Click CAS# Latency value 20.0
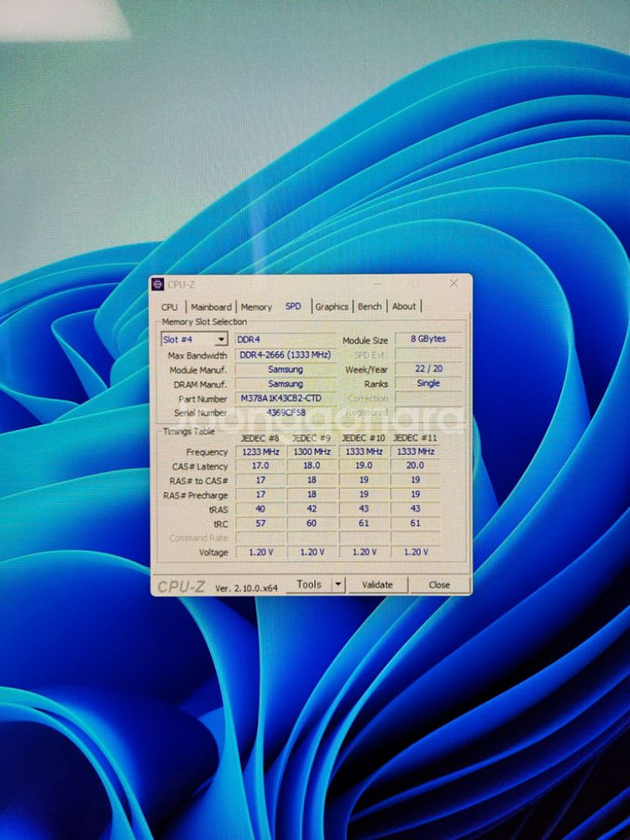The height and width of the screenshot is (840, 630). coord(415,465)
